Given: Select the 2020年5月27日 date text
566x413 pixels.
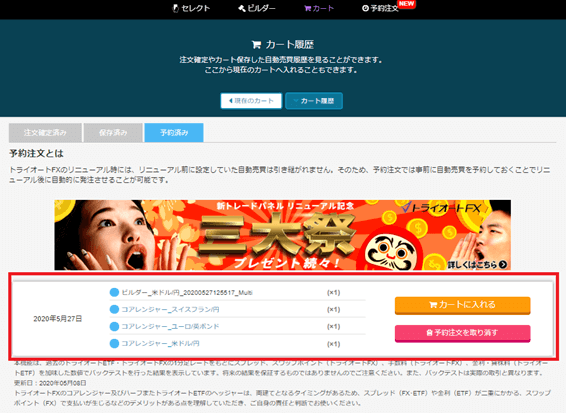Looking at the screenshot, I should click(58, 318).
